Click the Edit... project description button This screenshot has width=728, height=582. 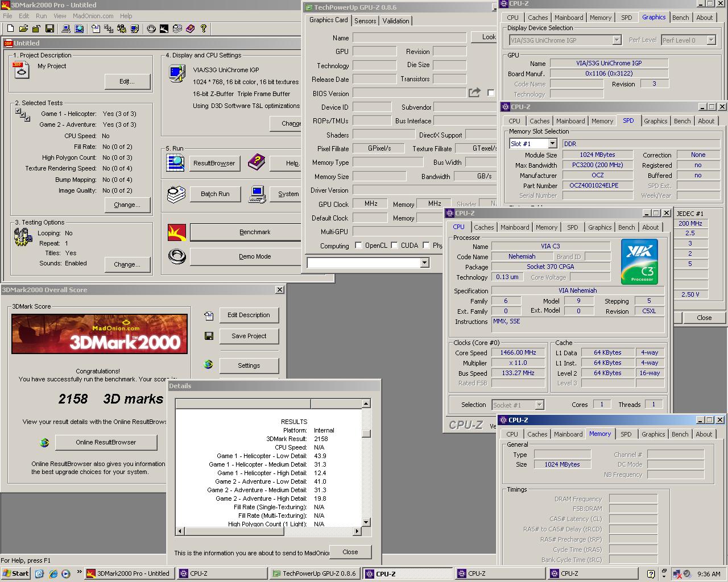click(127, 81)
